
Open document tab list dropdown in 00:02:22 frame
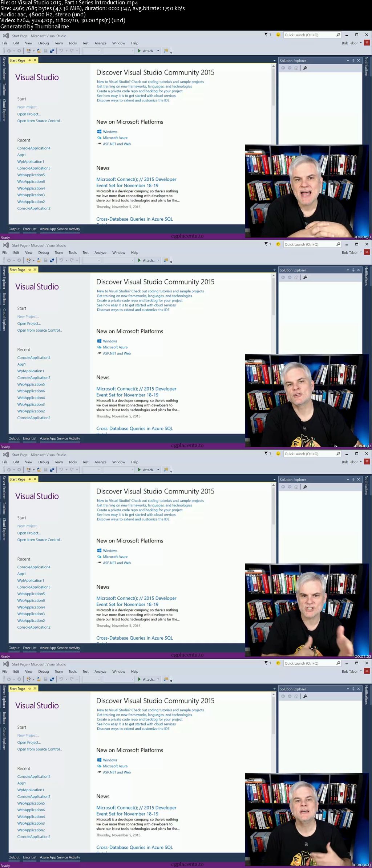274,480
